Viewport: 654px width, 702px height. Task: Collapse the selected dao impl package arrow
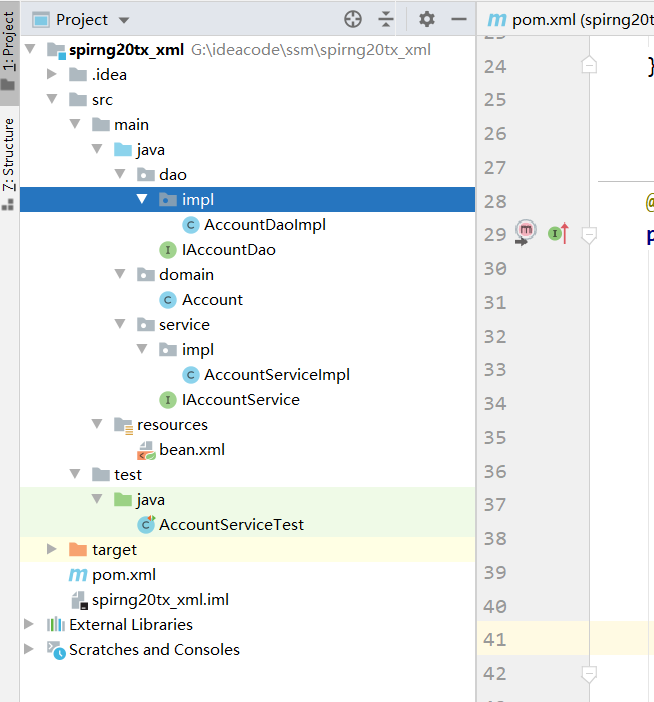[x=142, y=199]
